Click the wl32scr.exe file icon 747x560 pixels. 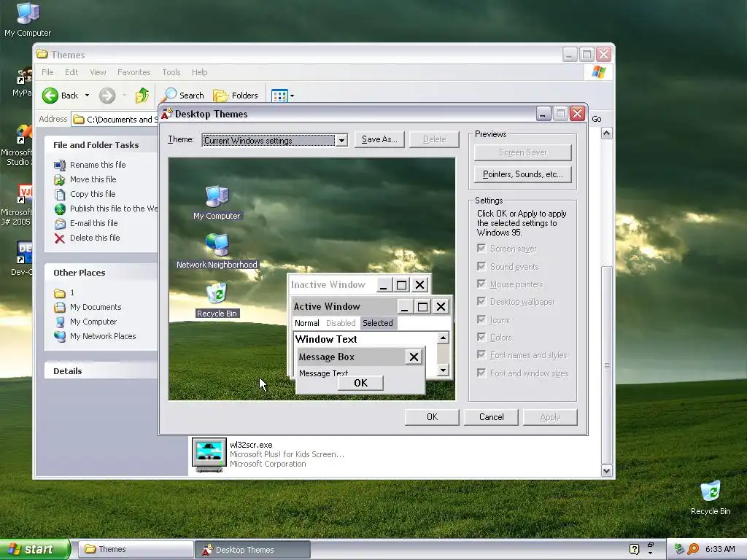[x=209, y=455]
